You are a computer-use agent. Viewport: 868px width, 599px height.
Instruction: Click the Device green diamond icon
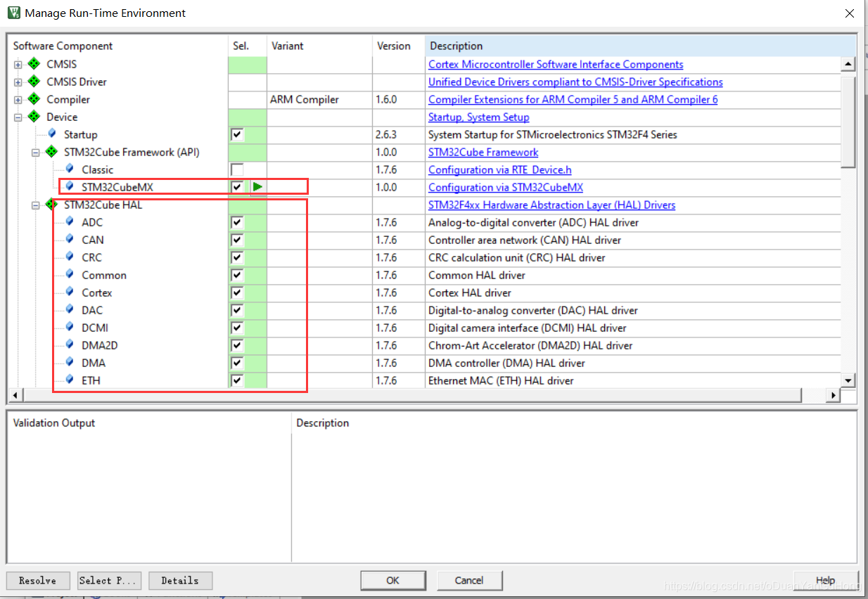(34, 117)
